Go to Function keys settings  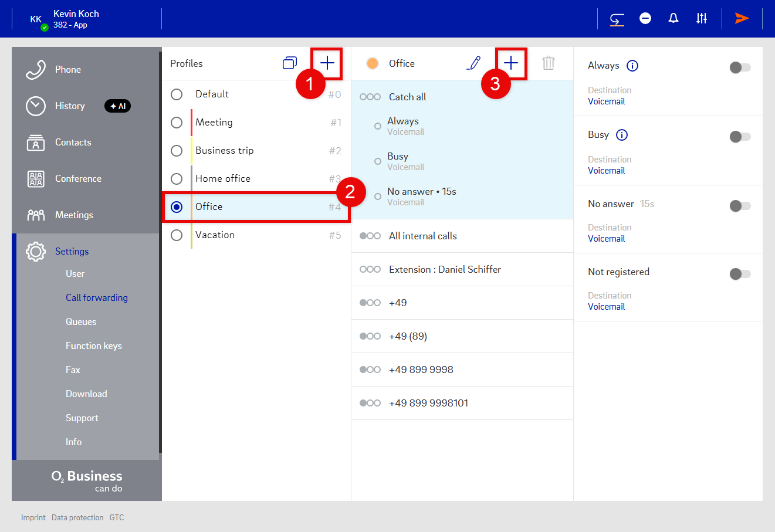click(x=94, y=346)
